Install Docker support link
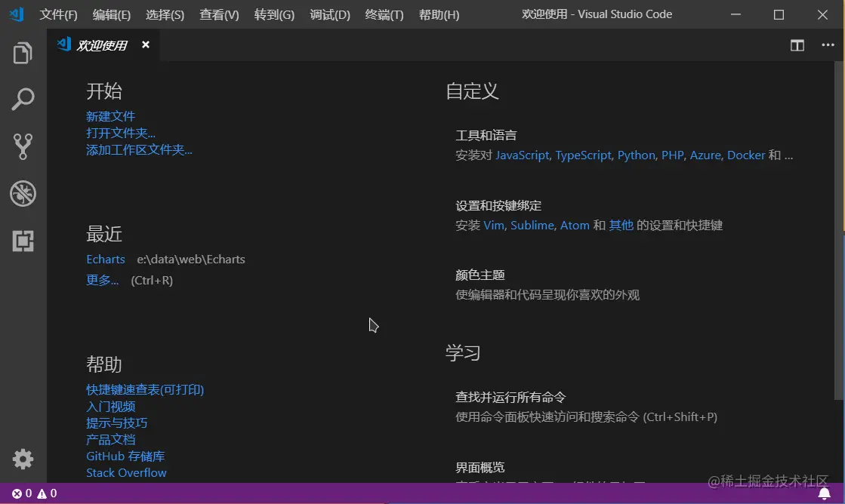Viewport: 845px width, 504px height. [746, 155]
